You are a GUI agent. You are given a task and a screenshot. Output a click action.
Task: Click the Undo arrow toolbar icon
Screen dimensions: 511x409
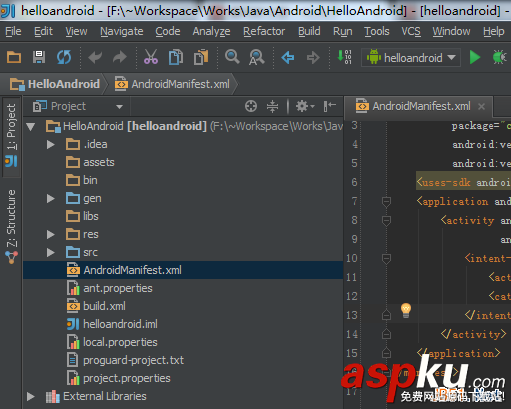click(95, 57)
